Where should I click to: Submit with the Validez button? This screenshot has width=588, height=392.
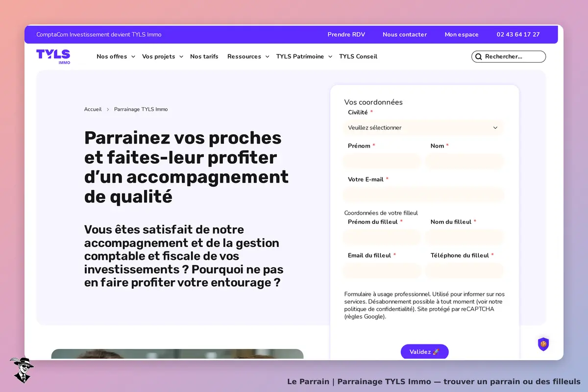pos(424,352)
